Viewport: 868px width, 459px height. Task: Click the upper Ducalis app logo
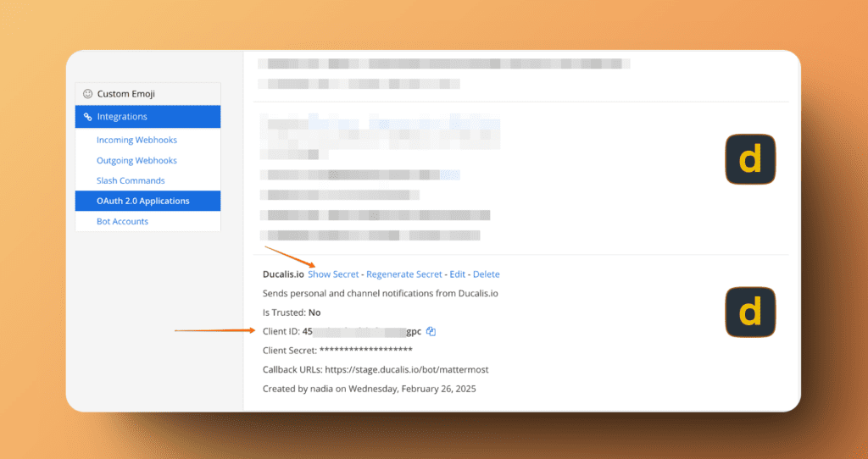(750, 159)
